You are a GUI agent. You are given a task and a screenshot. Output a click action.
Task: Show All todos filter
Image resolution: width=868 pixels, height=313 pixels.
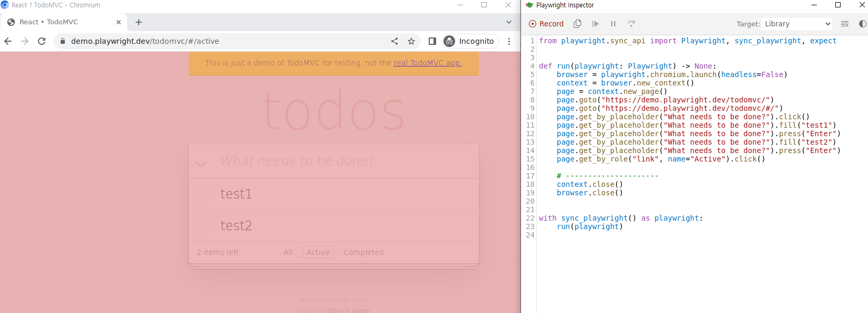pos(288,252)
